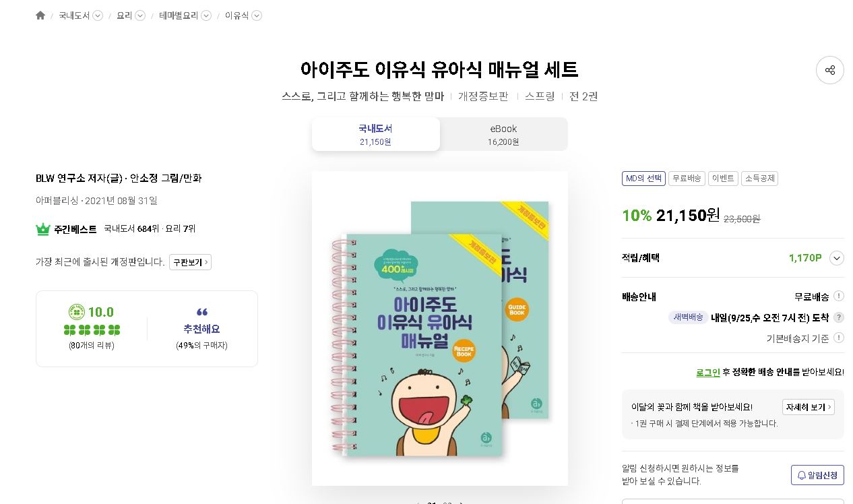Open the 이유식 breadcrumb dropdown
This screenshot has height=504, width=853.
(x=257, y=15)
